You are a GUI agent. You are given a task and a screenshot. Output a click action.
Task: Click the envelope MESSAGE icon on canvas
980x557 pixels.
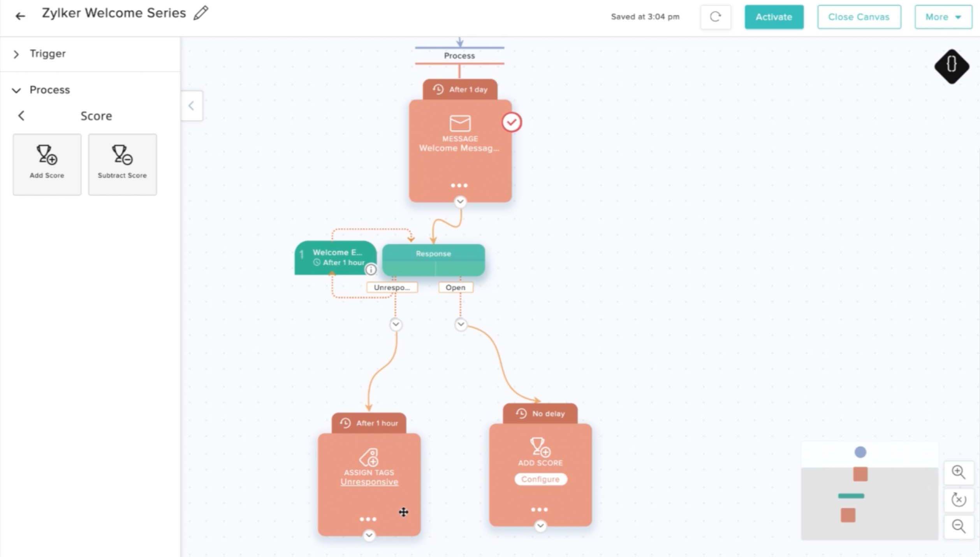[460, 123]
